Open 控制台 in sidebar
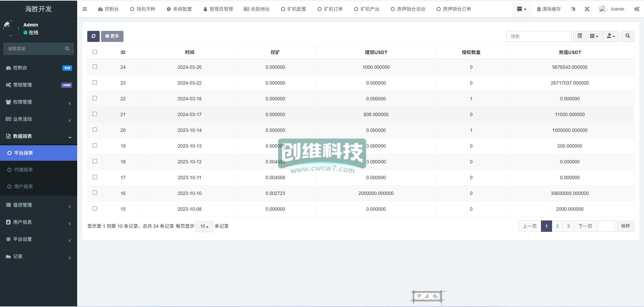Image resolution: width=644 pixels, height=307 pixels. [x=39, y=68]
